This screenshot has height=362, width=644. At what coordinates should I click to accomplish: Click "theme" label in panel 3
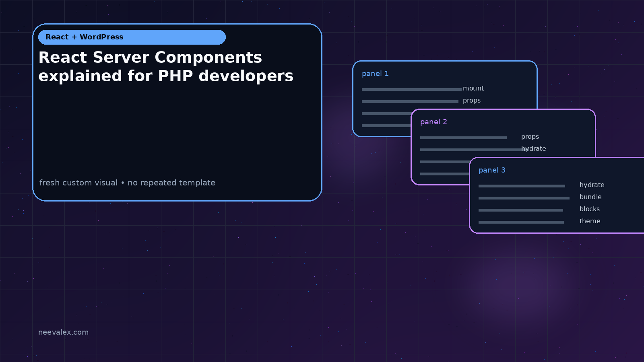point(590,221)
